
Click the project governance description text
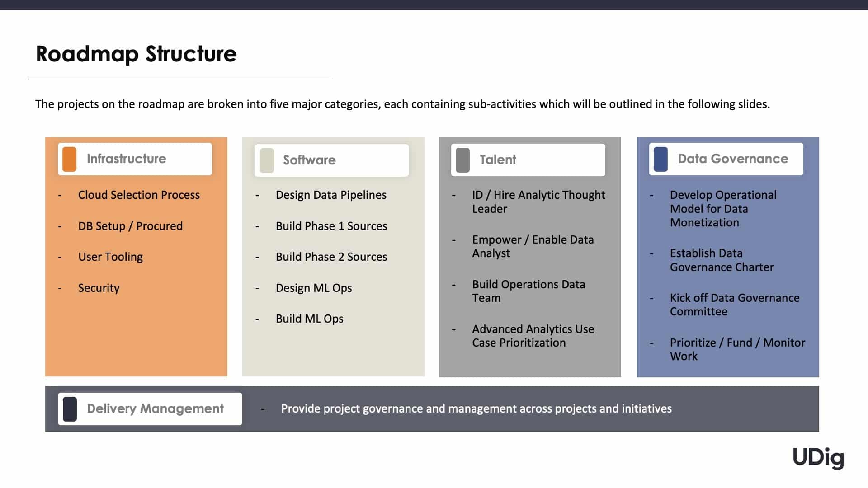[476, 408]
